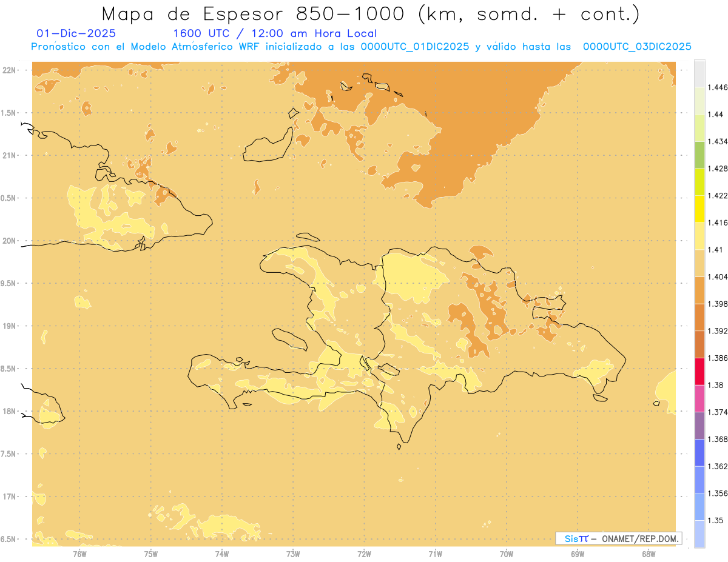Viewport: 728px width, 562px height.
Task: Click the legend value '1.41'
Action: (x=716, y=250)
